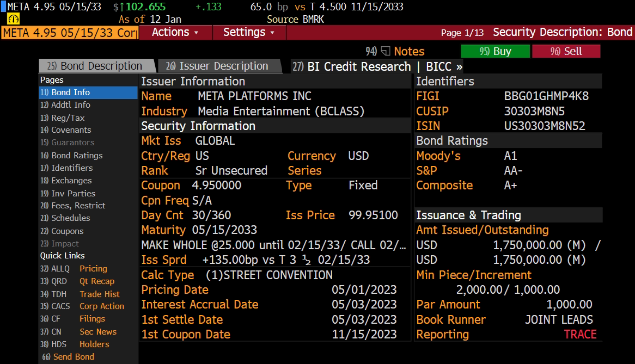This screenshot has height=364, width=635.
Task: Click the Mkt Iss value 'GLOBAL'
Action: (x=215, y=141)
